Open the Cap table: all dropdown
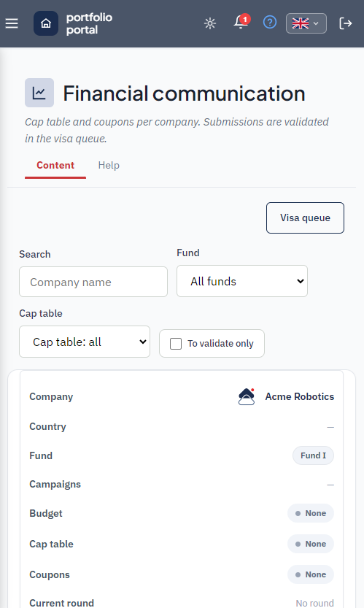 tap(85, 342)
